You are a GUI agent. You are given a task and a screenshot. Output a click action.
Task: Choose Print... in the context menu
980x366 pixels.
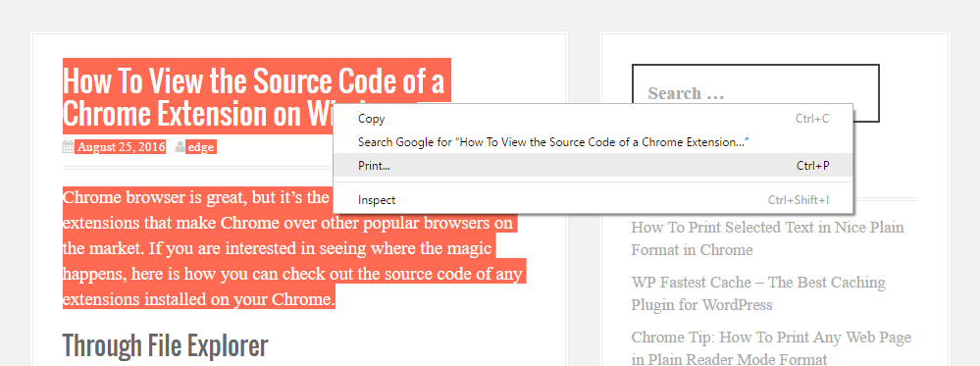pyautogui.click(x=593, y=166)
